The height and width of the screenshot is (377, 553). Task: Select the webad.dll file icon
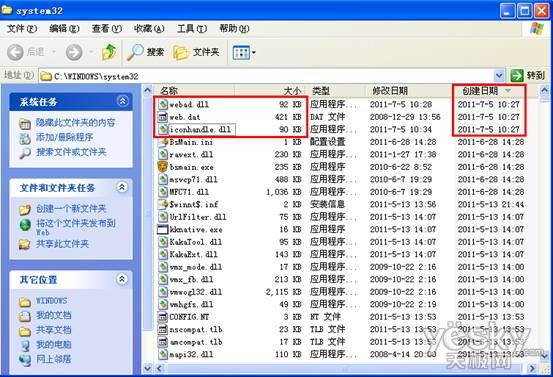pos(163,104)
